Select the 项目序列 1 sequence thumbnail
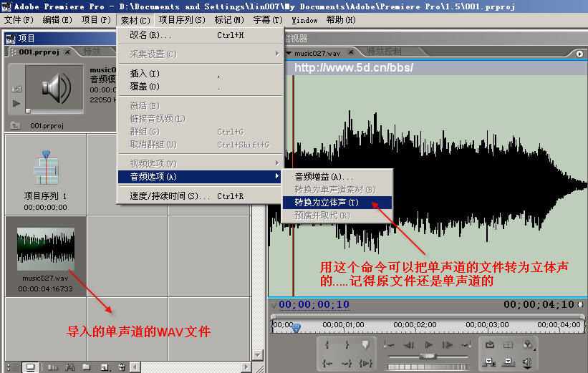 click(x=46, y=168)
